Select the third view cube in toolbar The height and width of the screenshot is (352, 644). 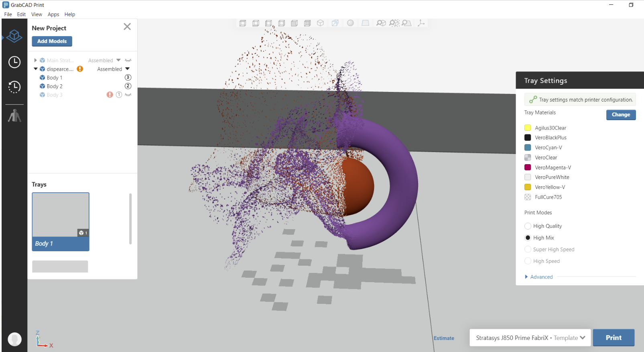click(x=268, y=23)
